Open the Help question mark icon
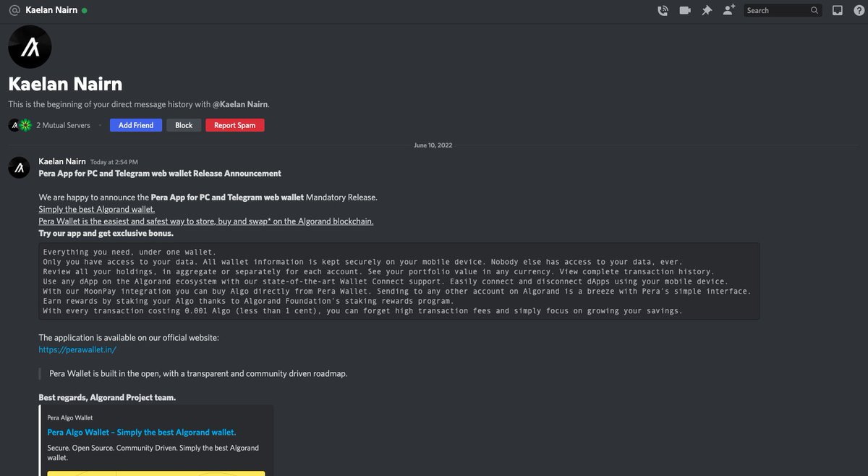Viewport: 868px width, 476px height. (858, 11)
